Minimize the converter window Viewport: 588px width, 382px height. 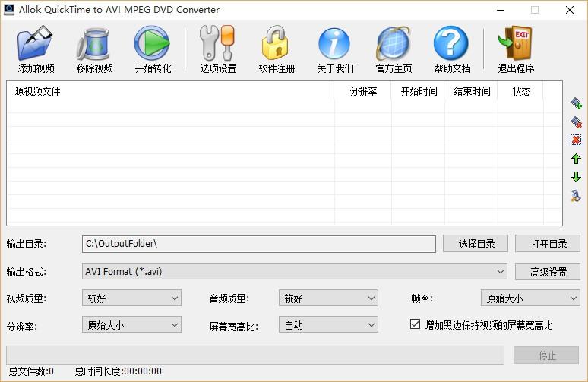pos(501,10)
